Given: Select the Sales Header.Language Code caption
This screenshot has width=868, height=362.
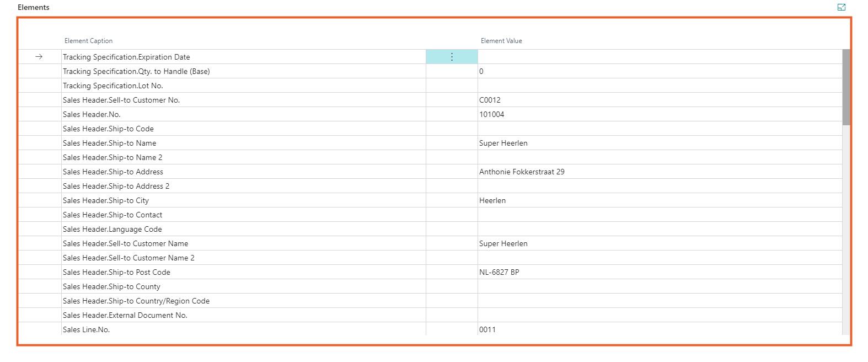Looking at the screenshot, I should pyautogui.click(x=112, y=229).
